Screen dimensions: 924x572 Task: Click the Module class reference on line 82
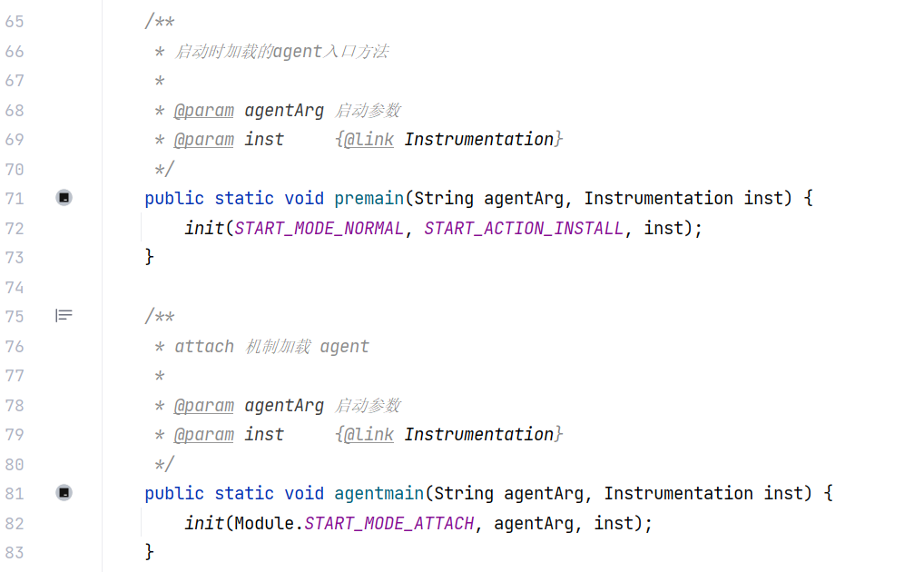coord(264,523)
